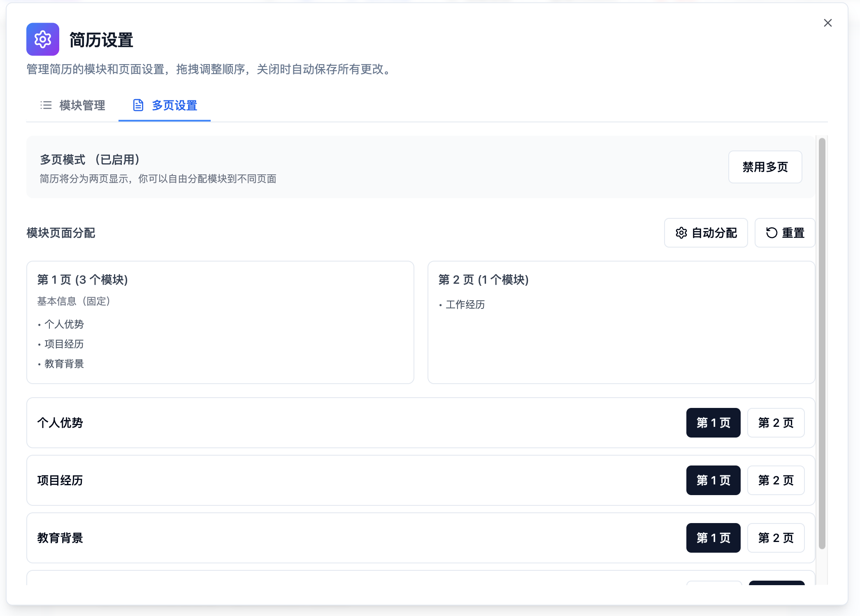
Task: Keep 项目经历 on 第 1 页
Action: click(x=713, y=480)
